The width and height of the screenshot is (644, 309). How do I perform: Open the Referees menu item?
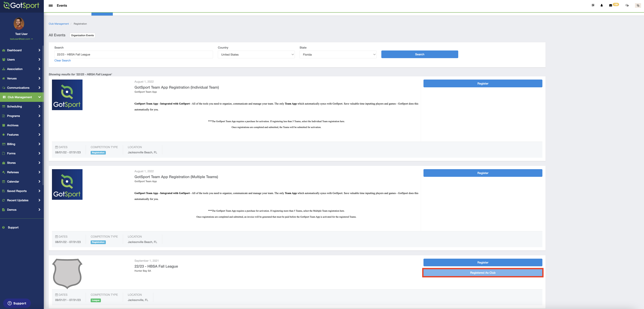click(22, 172)
